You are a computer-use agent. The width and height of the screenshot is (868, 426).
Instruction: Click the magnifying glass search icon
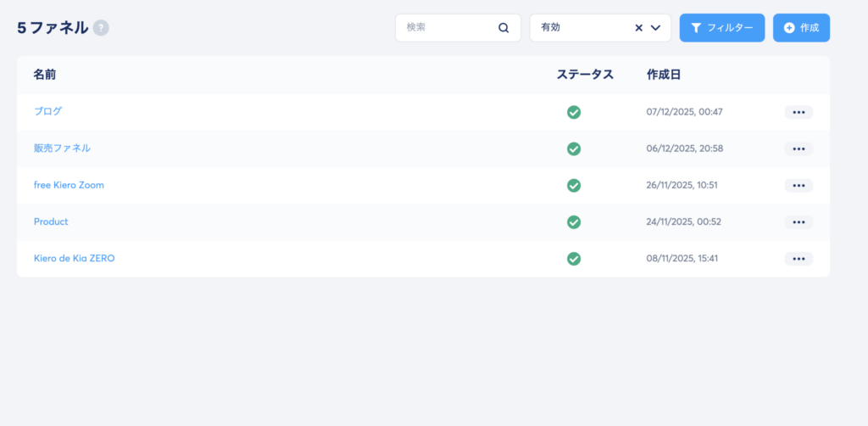[x=504, y=28]
